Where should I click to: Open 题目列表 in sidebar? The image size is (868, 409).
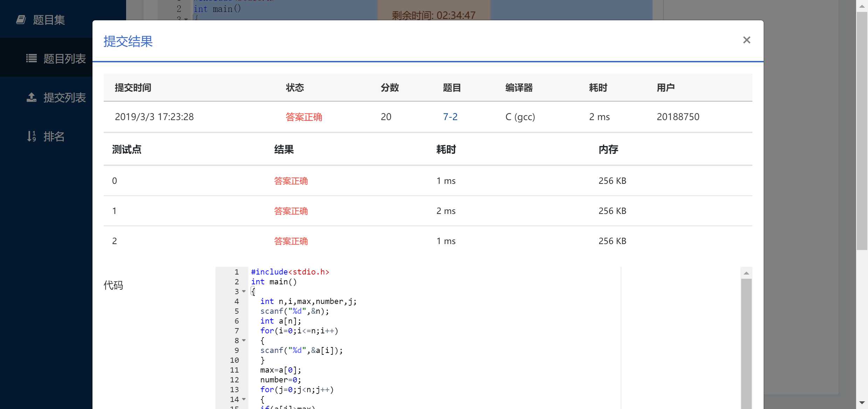[64, 58]
